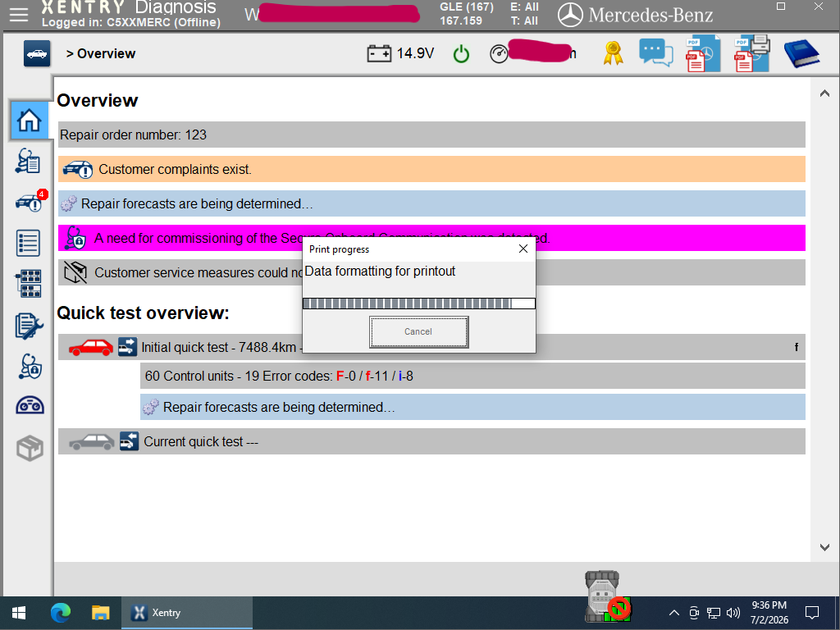Viewport: 840px width, 630px height.
Task: Open the Secure Onboard Communication commissioning row
Action: [431, 238]
